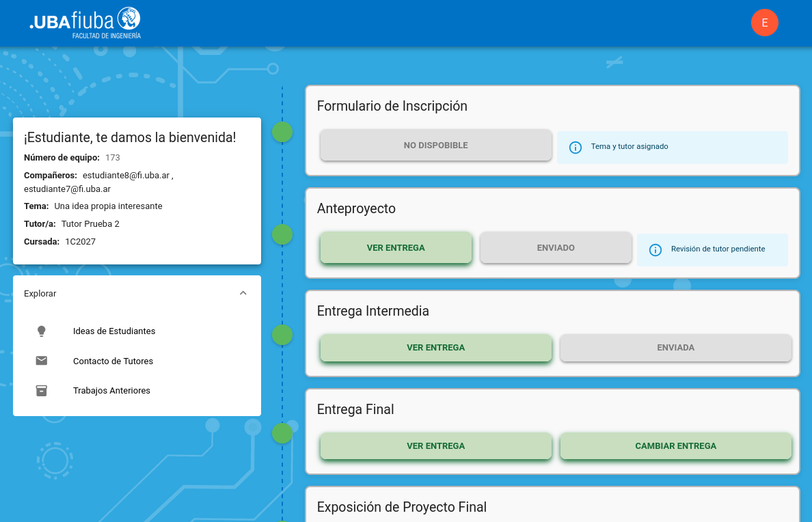Image resolution: width=812 pixels, height=522 pixels.
Task: Click Cambiar Entrega button
Action: tap(675, 446)
